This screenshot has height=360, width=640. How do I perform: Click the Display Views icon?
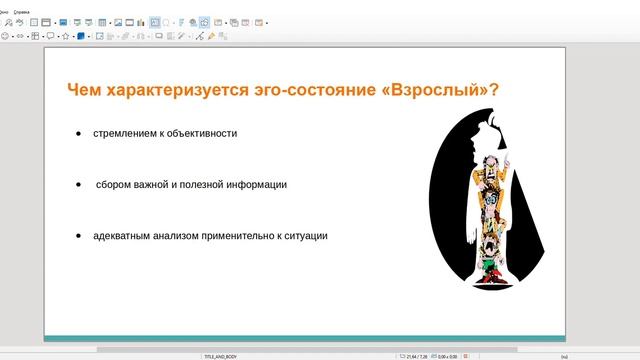(x=46, y=23)
